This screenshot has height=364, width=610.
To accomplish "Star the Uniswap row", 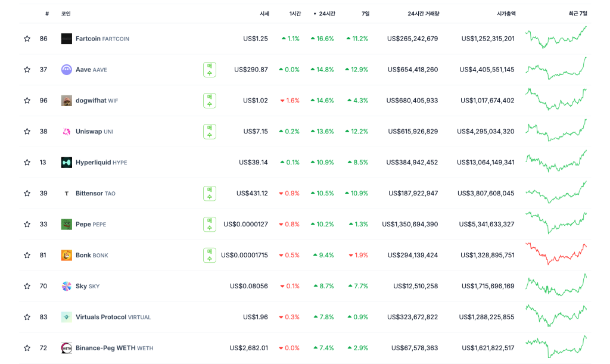I will [27, 132].
